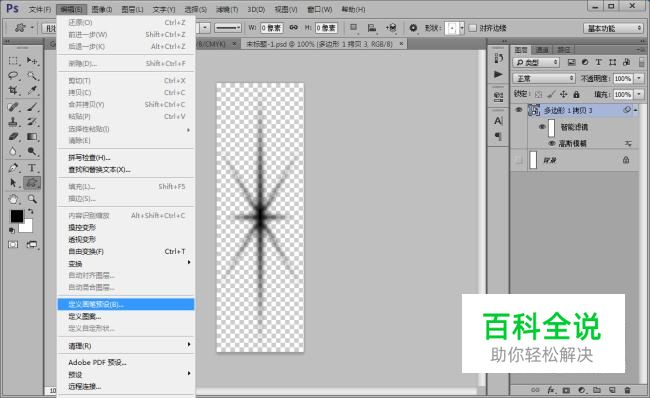Open the Actions panel play icon

coord(498,74)
